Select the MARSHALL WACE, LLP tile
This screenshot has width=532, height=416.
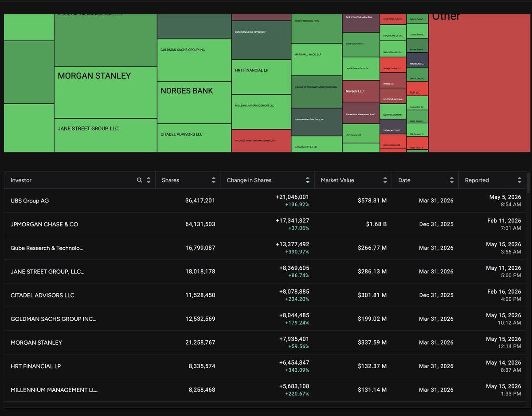click(x=317, y=59)
